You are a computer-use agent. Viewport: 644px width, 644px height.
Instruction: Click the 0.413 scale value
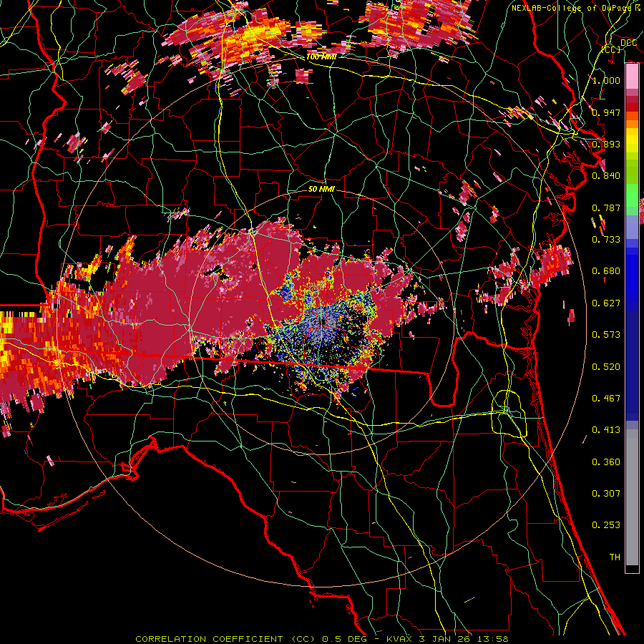pyautogui.click(x=606, y=430)
